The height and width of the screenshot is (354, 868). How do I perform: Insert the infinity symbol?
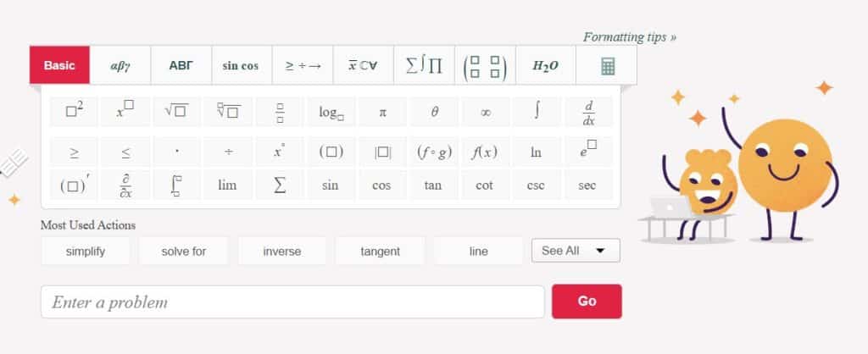pyautogui.click(x=485, y=112)
